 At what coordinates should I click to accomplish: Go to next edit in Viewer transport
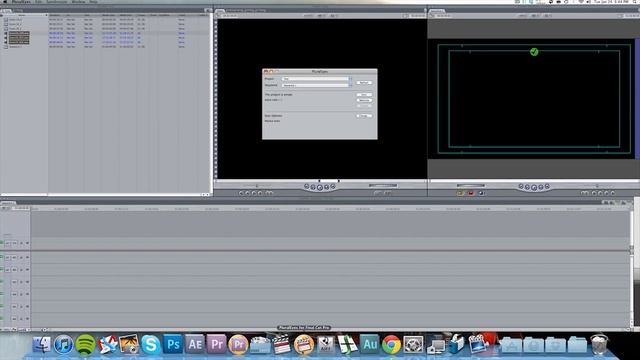click(333, 187)
